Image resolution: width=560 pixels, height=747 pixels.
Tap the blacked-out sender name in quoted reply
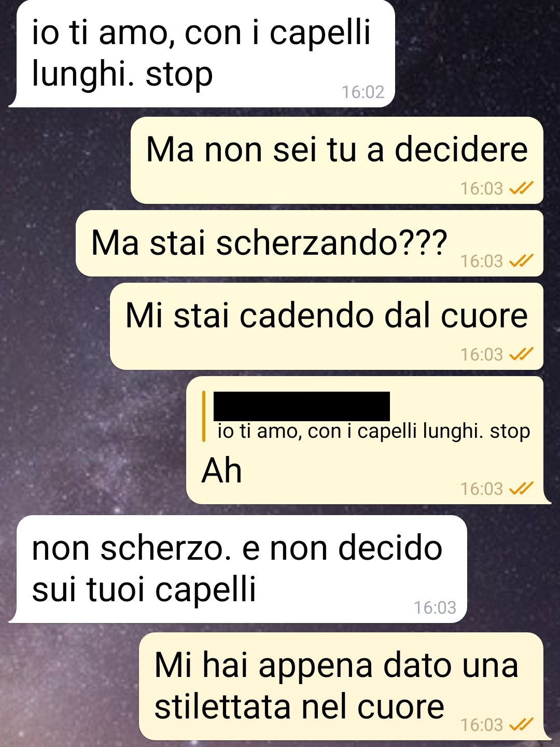click(302, 406)
